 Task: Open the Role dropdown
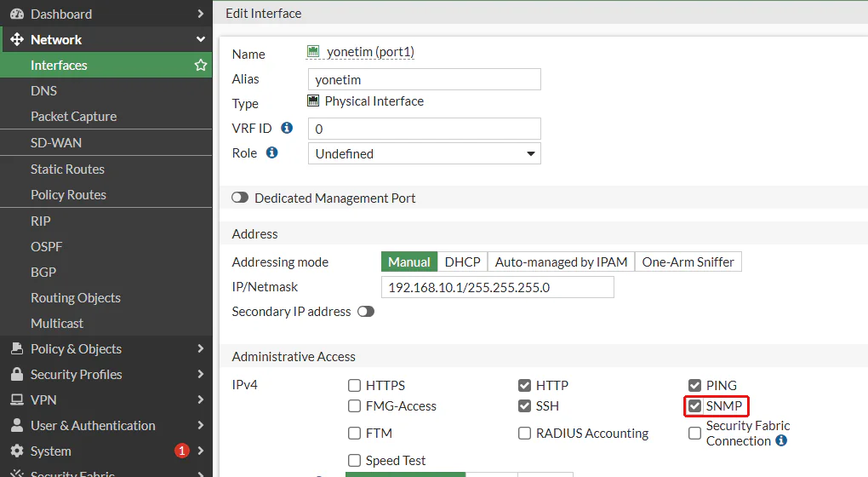click(x=424, y=153)
